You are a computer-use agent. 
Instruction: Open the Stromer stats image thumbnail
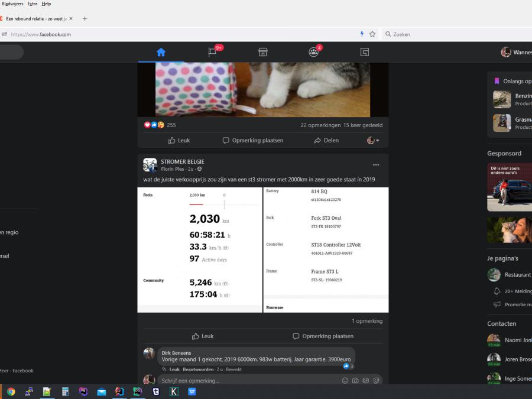(x=200, y=249)
